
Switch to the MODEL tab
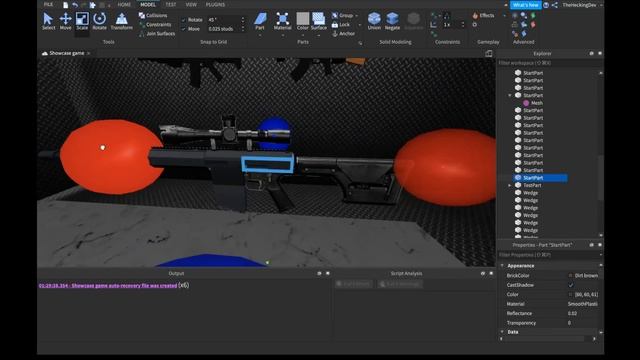point(148,5)
